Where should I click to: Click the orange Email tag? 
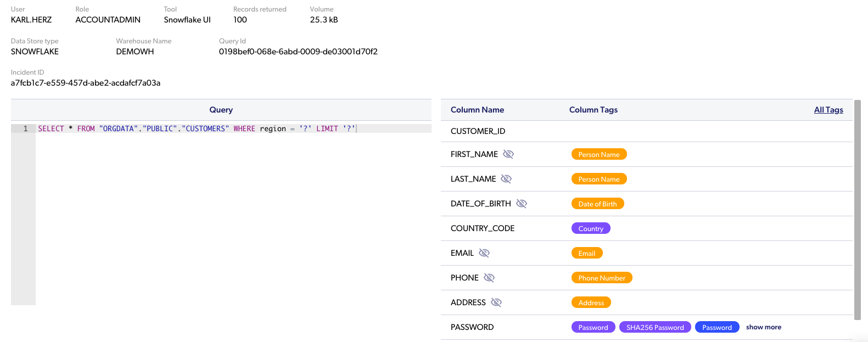[x=586, y=253]
